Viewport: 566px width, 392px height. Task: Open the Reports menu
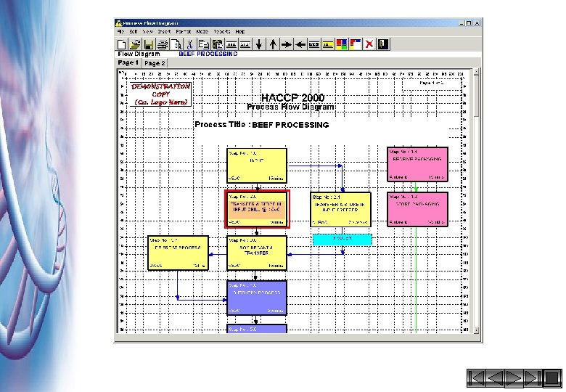point(221,31)
